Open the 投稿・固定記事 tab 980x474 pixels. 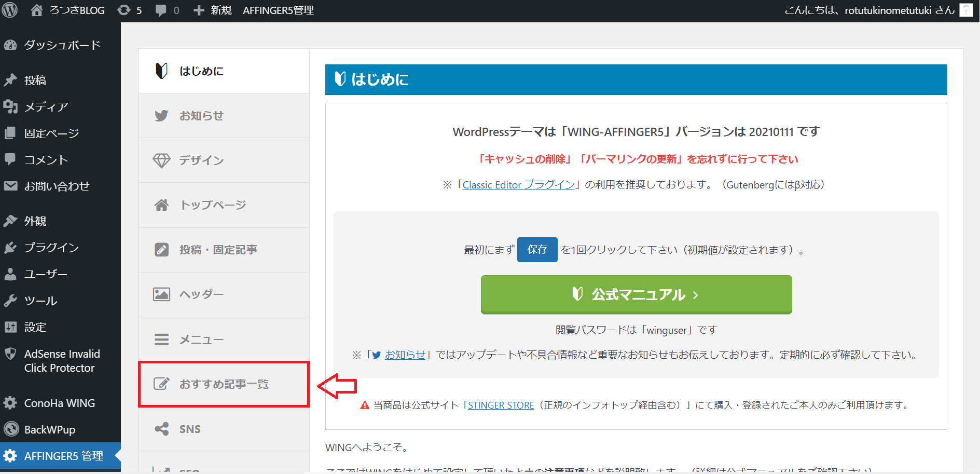click(224, 250)
